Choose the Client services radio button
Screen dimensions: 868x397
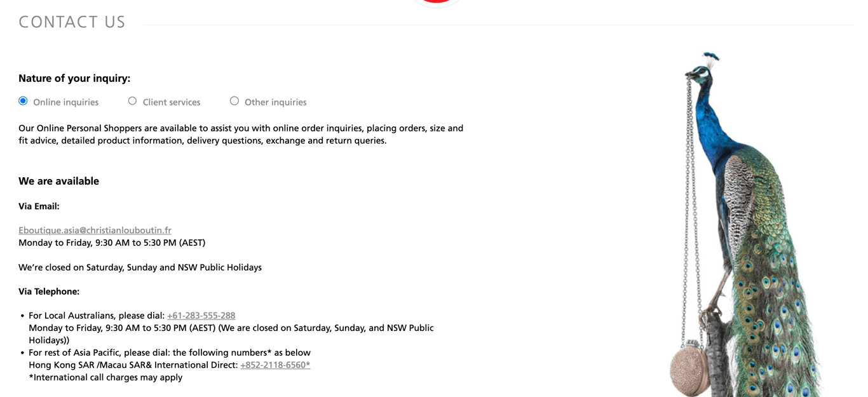132,101
